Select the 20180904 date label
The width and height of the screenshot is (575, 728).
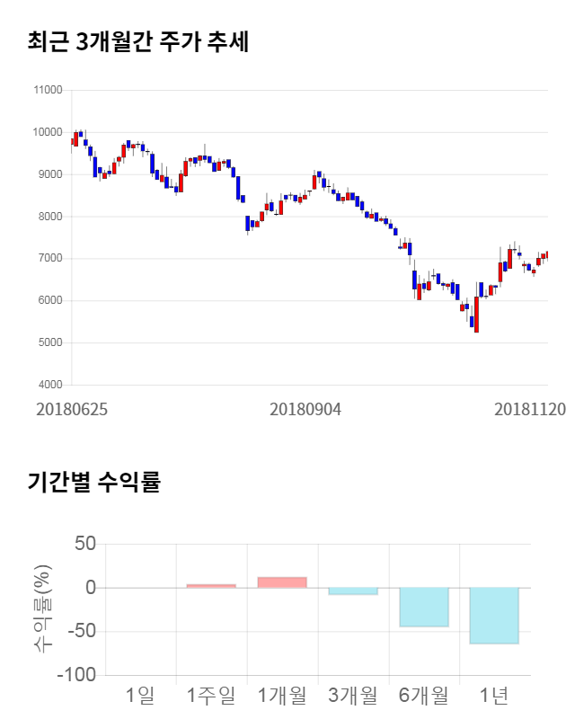[x=305, y=409]
